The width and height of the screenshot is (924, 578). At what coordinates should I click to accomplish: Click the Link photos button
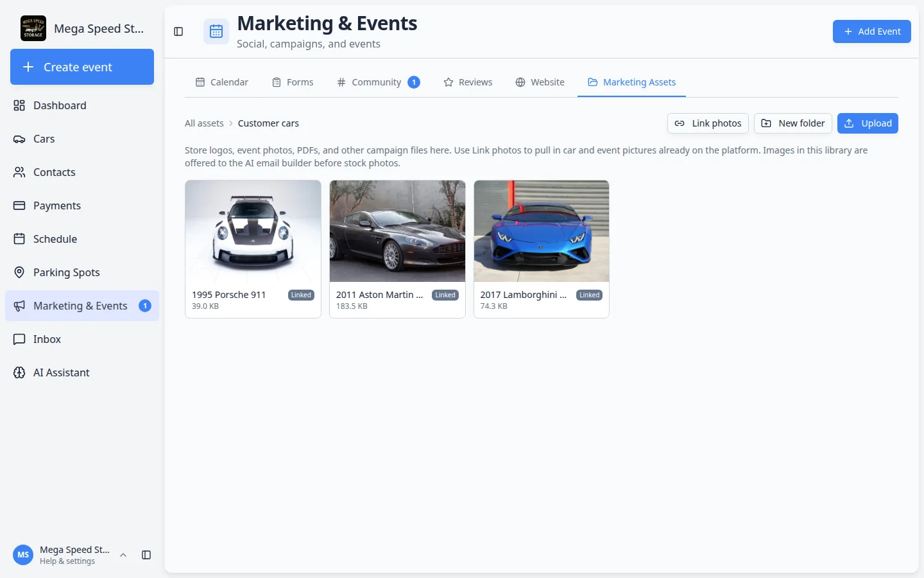(708, 123)
